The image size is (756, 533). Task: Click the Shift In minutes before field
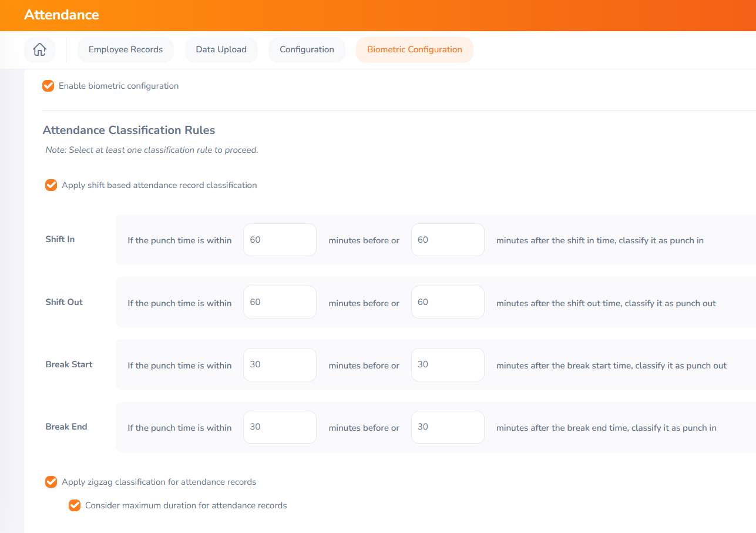280,240
